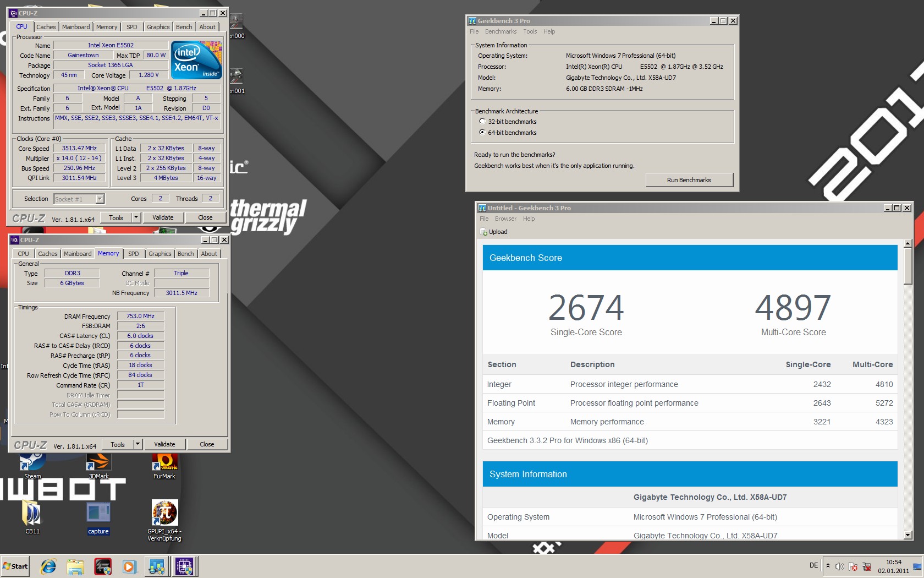Open Windows Media Player in taskbar
Image resolution: width=924 pixels, height=578 pixels.
[130, 566]
